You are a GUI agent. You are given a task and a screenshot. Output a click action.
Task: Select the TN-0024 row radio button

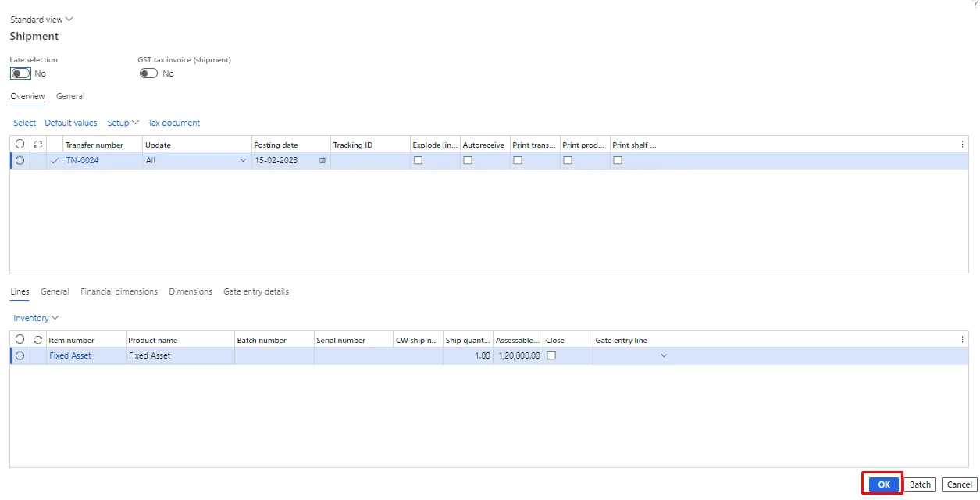pos(20,160)
